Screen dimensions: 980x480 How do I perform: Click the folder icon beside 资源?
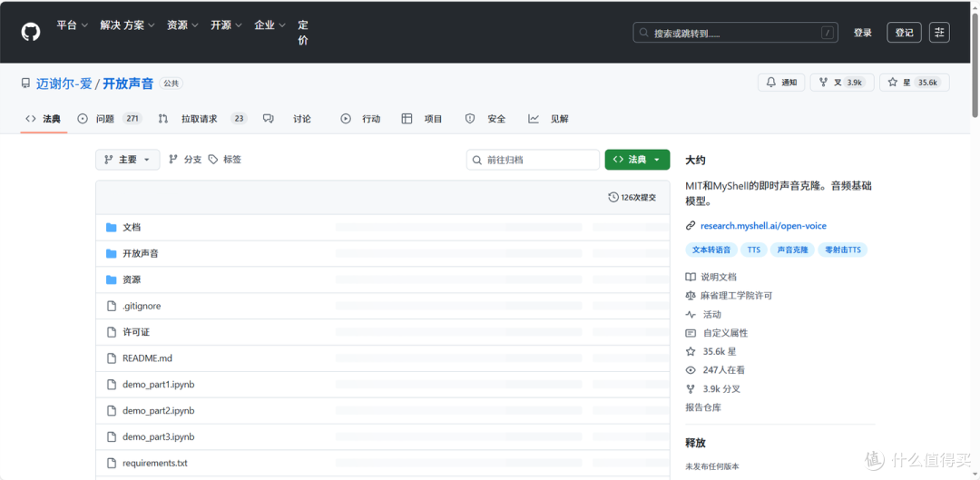tap(112, 280)
